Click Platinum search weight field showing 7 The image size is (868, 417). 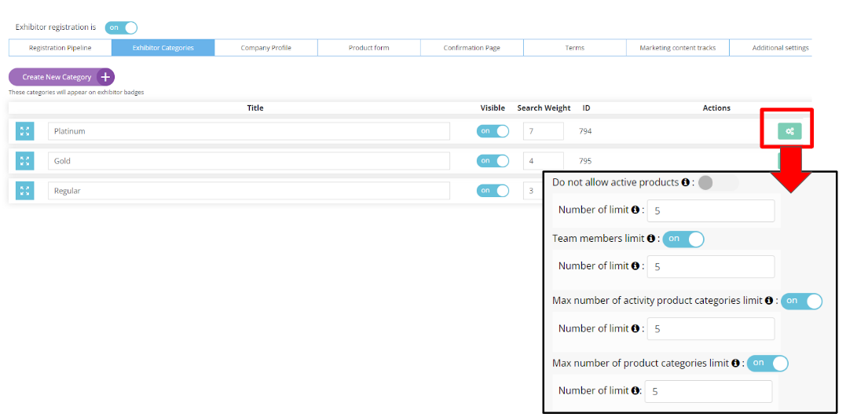coord(544,131)
